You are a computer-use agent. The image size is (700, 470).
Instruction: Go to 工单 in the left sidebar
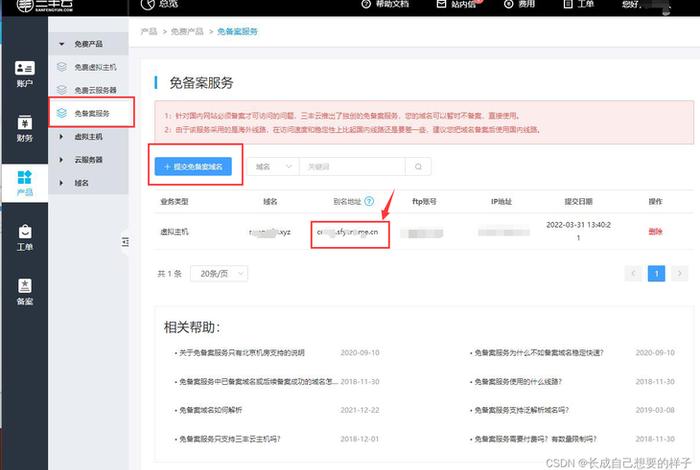tap(25, 238)
